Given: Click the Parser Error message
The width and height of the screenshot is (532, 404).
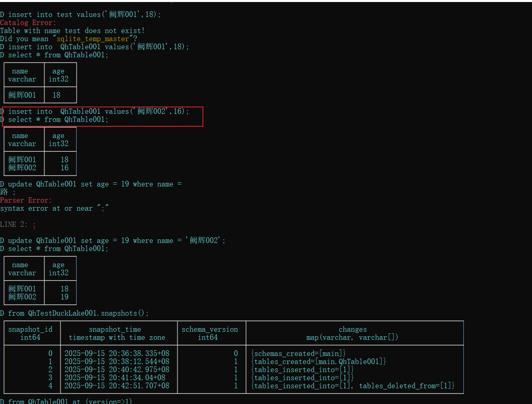Looking at the screenshot, I should (26, 200).
